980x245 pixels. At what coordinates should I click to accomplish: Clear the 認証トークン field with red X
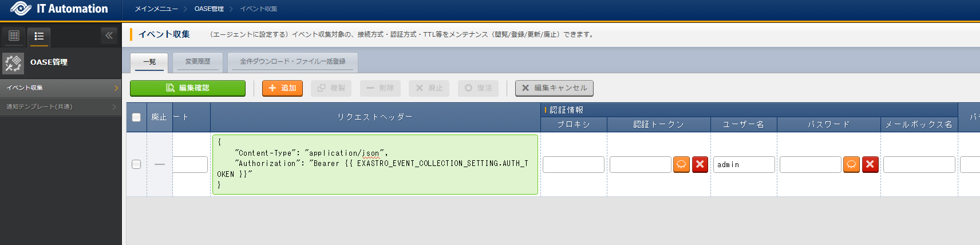tap(700, 165)
